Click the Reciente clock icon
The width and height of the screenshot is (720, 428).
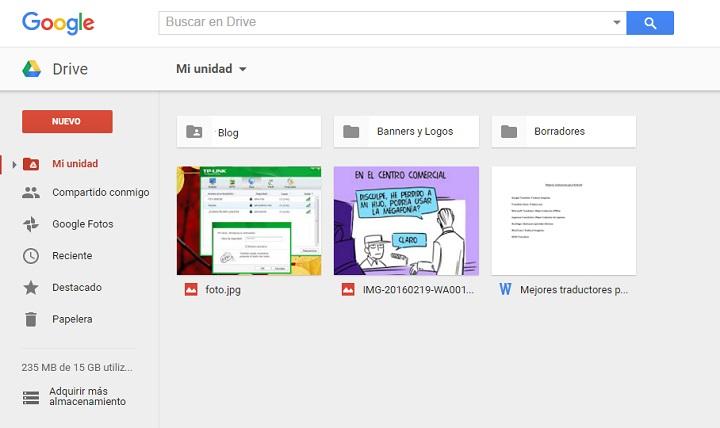(31, 256)
